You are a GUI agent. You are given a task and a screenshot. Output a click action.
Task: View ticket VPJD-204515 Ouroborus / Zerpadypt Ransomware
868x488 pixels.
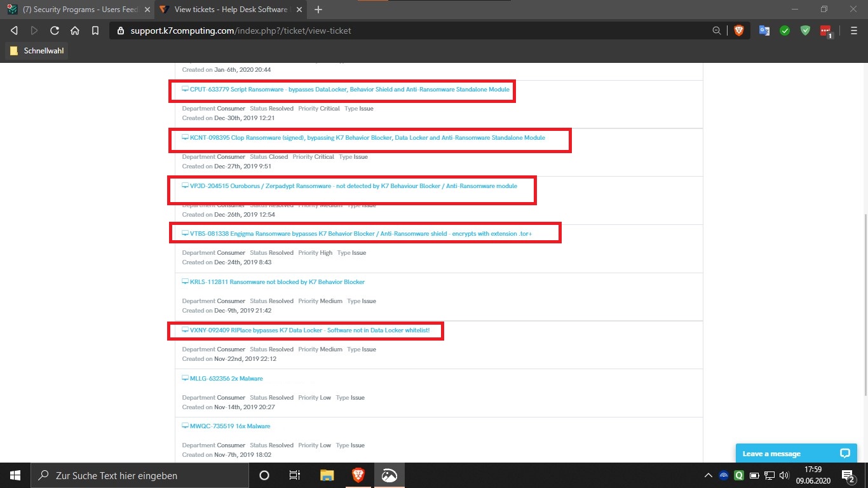353,186
